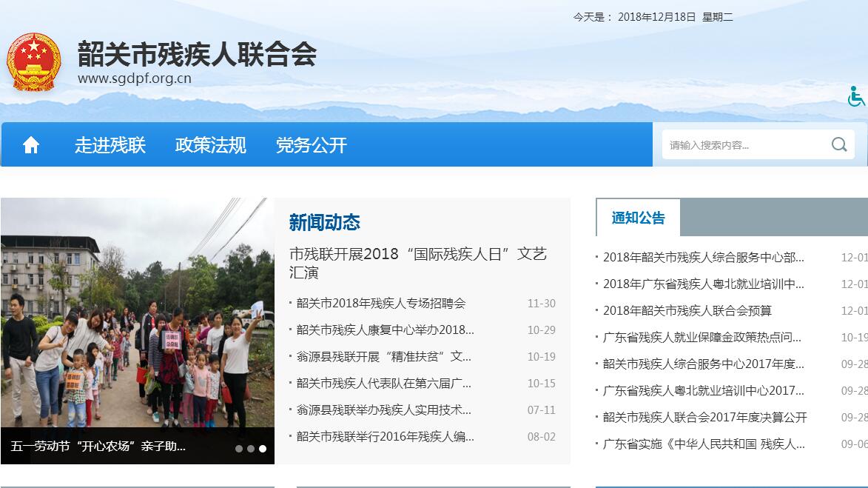
Task: Open notice 2018年韶关市残疾人联合会预算
Action: pos(687,311)
